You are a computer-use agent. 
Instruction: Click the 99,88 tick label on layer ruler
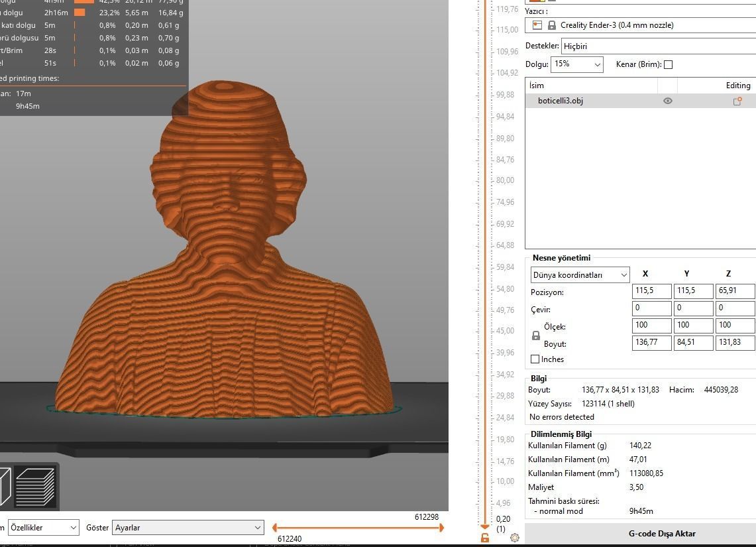[x=506, y=95]
